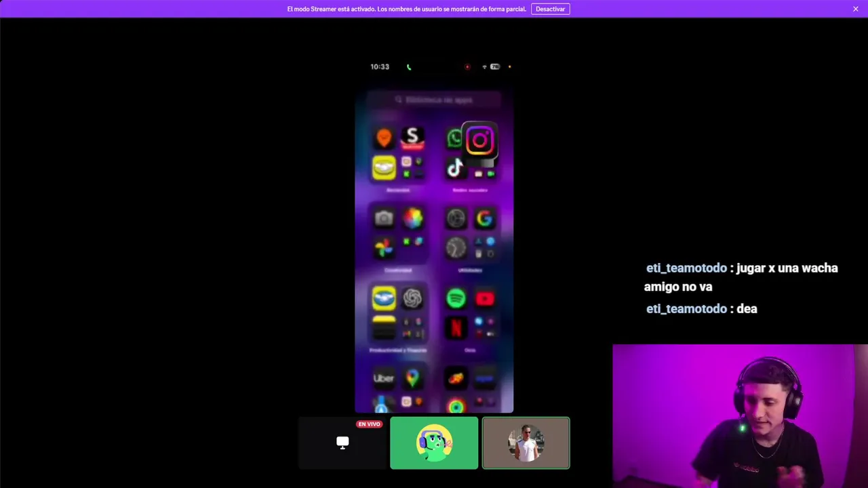Viewport: 868px width, 488px height.
Task: Open the Clock app icon
Action: click(456, 247)
